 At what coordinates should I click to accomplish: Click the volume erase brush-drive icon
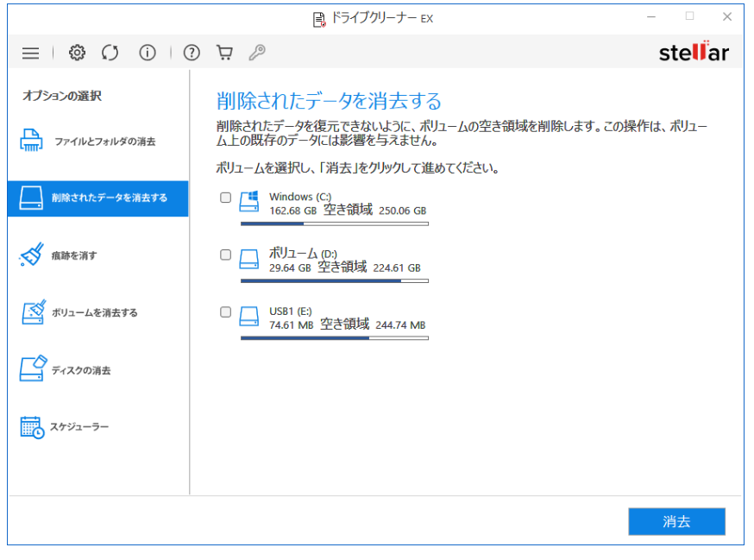[33, 312]
